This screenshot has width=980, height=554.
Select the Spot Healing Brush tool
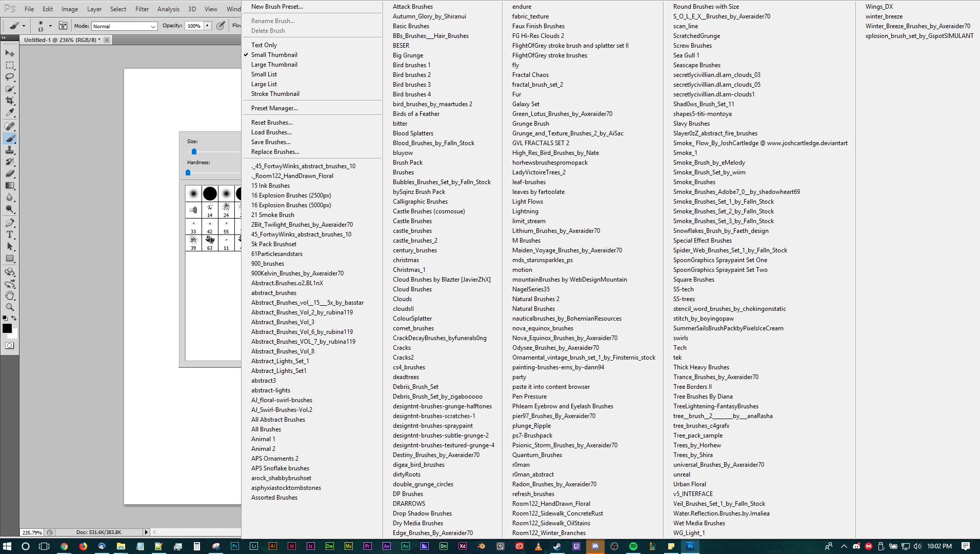pos(10,126)
